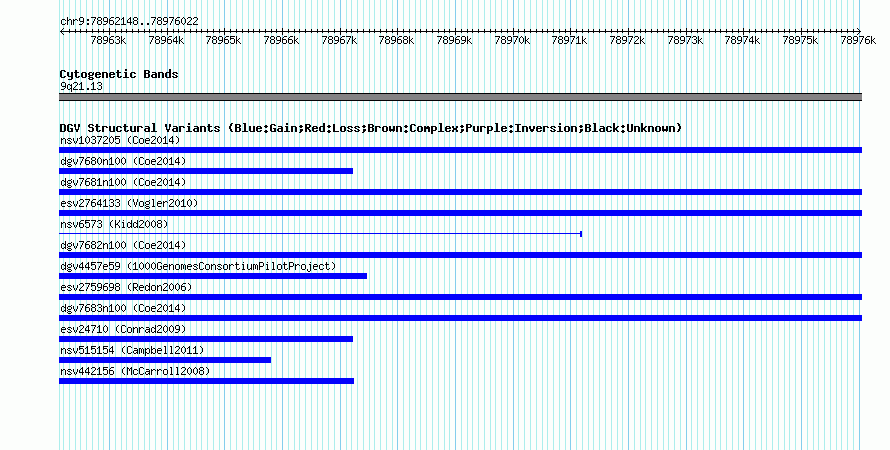
Task: Click the 78974k ruler tick label
Action: (743, 40)
